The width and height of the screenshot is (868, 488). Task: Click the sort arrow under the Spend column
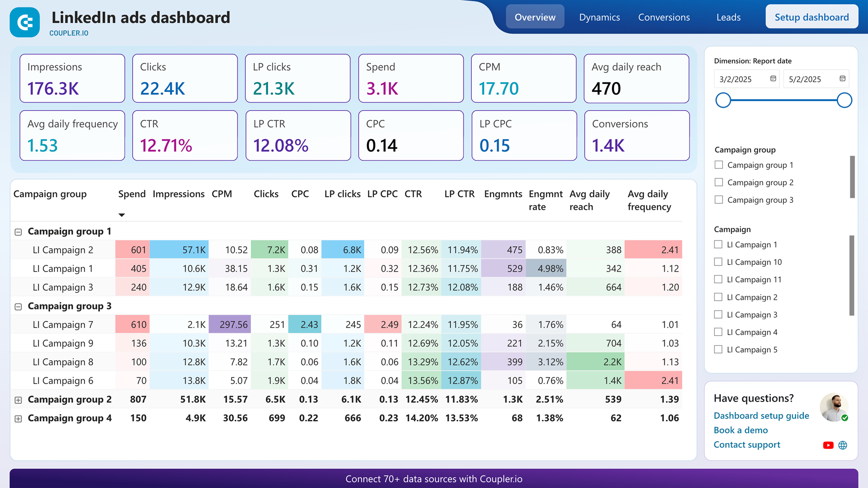pos(122,215)
